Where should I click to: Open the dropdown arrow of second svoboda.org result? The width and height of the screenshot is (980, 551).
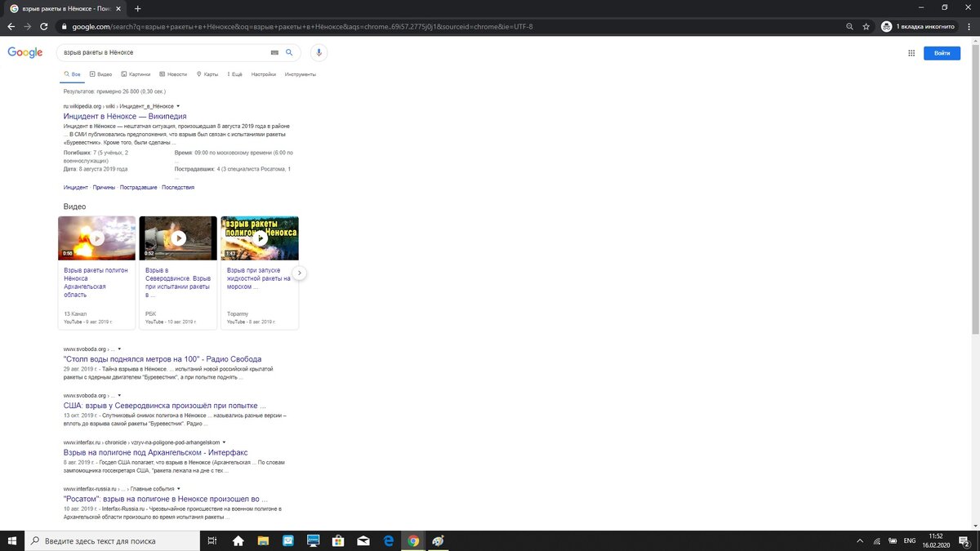(x=119, y=395)
